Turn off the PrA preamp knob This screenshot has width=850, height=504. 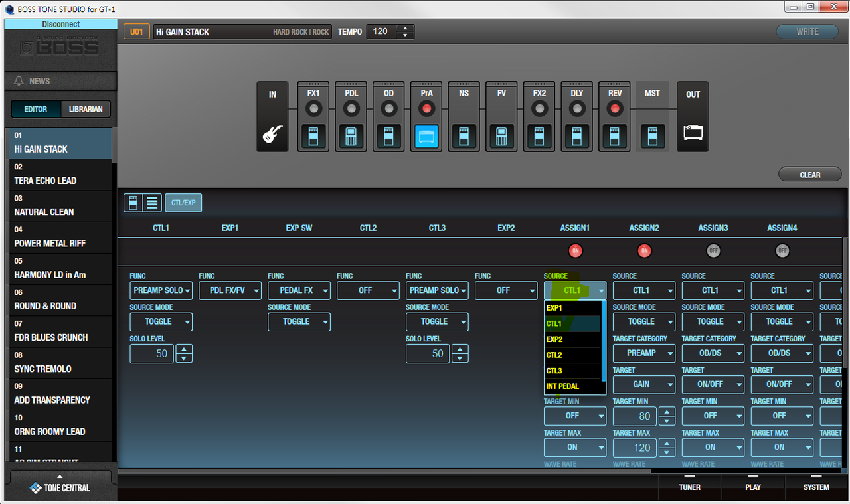427,109
